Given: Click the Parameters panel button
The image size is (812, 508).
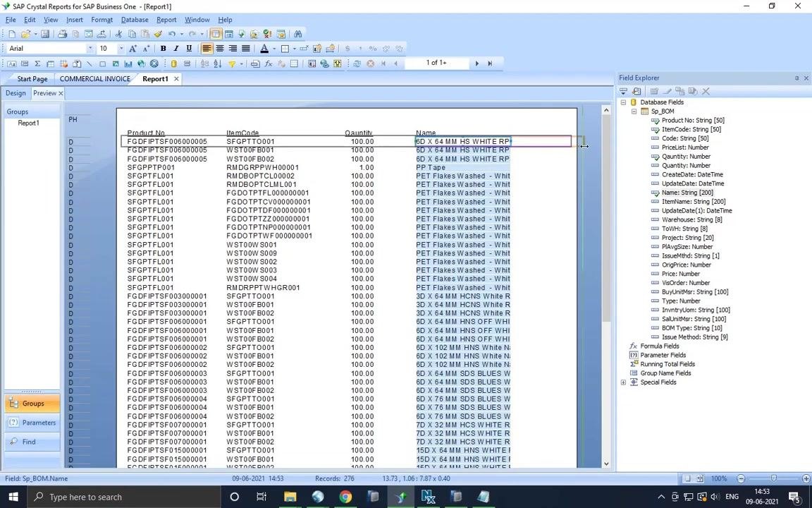Looking at the screenshot, I should click(32, 423).
